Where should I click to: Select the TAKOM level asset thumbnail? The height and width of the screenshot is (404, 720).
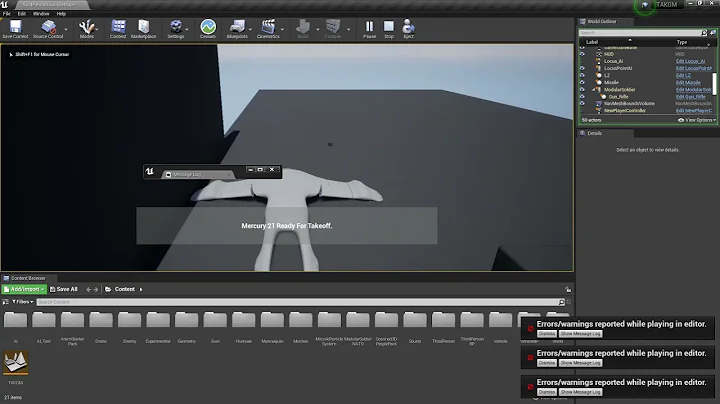pos(16,363)
